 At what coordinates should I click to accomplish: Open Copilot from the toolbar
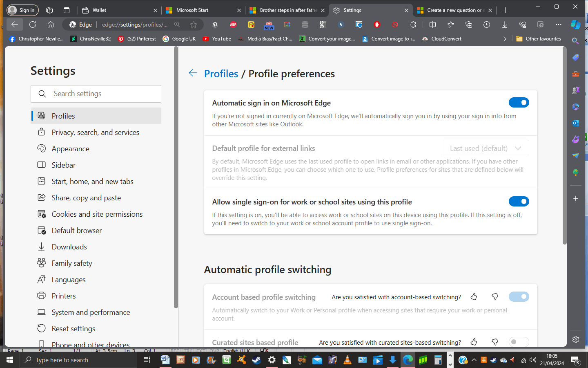click(576, 25)
